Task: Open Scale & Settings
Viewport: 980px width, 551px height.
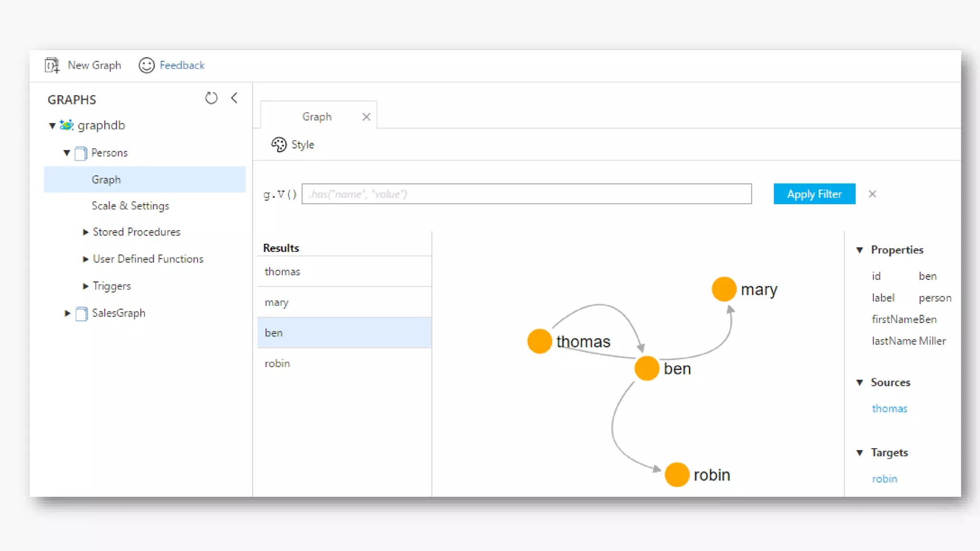Action: point(130,206)
